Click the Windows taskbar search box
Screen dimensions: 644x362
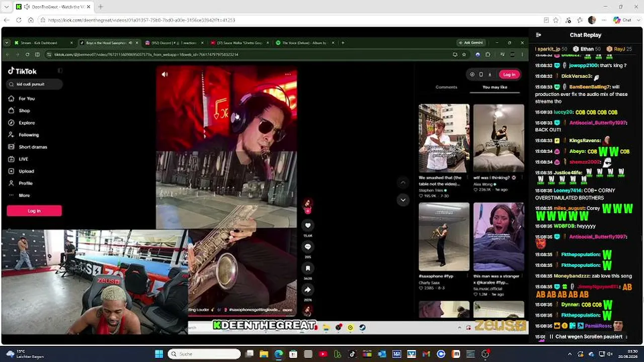point(204,354)
